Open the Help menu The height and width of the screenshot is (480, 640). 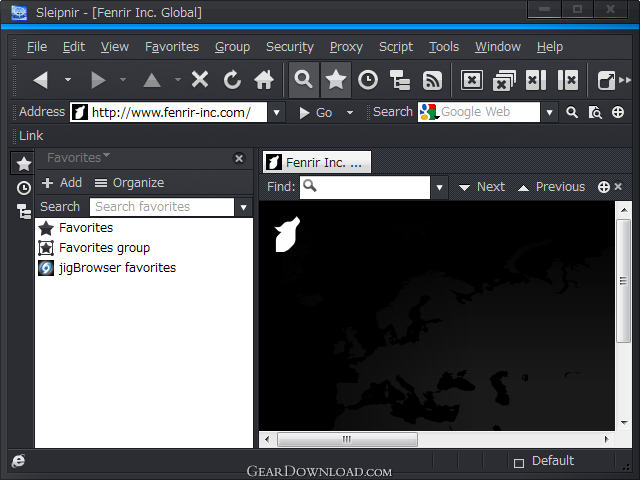pos(550,47)
